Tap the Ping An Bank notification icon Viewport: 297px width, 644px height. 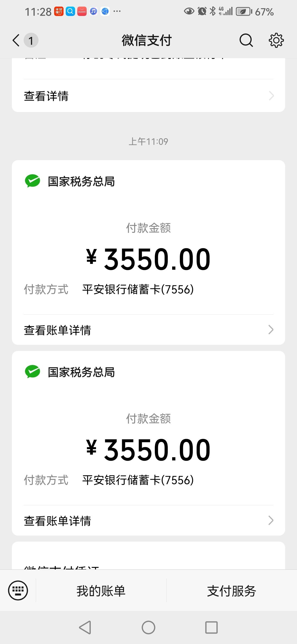coord(59,11)
